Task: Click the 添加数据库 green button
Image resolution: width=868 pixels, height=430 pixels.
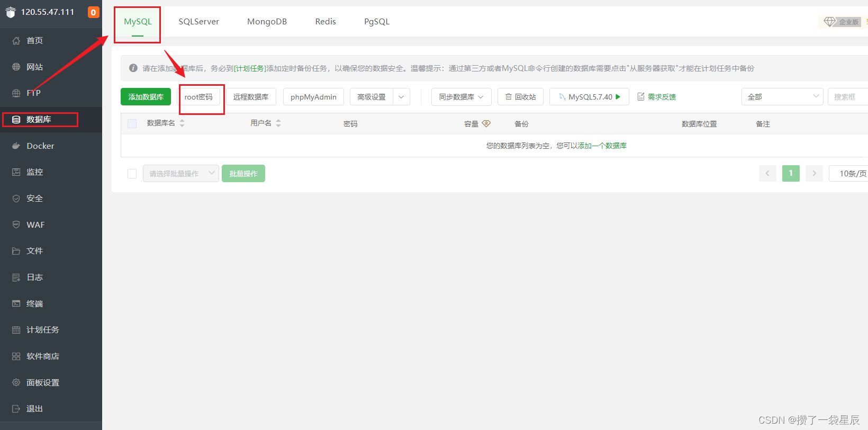Action: (x=146, y=97)
